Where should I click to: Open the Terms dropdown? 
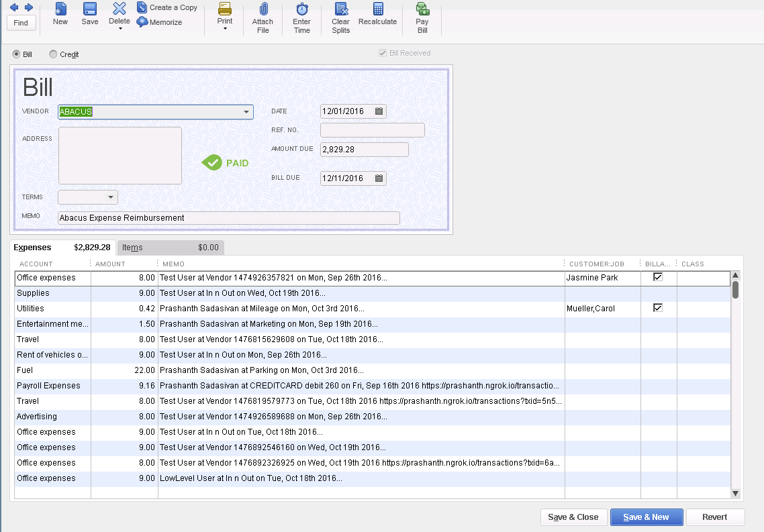point(111,197)
